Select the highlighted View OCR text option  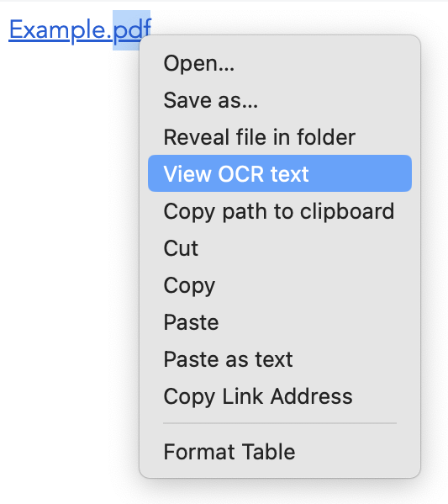click(280, 173)
